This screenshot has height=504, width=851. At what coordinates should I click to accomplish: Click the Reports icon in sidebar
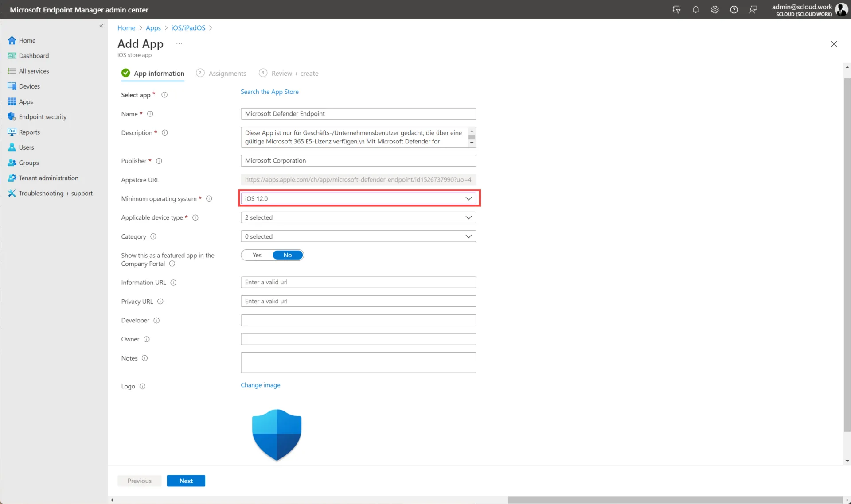coord(12,132)
